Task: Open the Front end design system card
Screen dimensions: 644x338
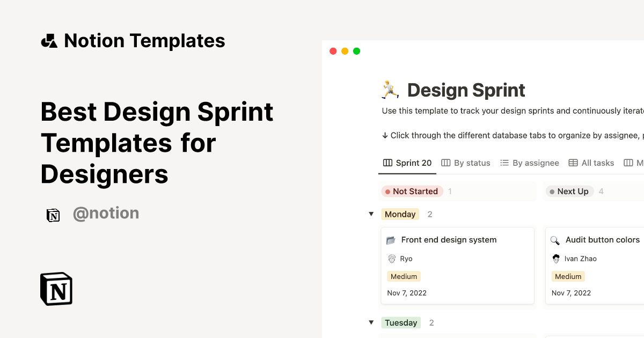Action: 449,240
